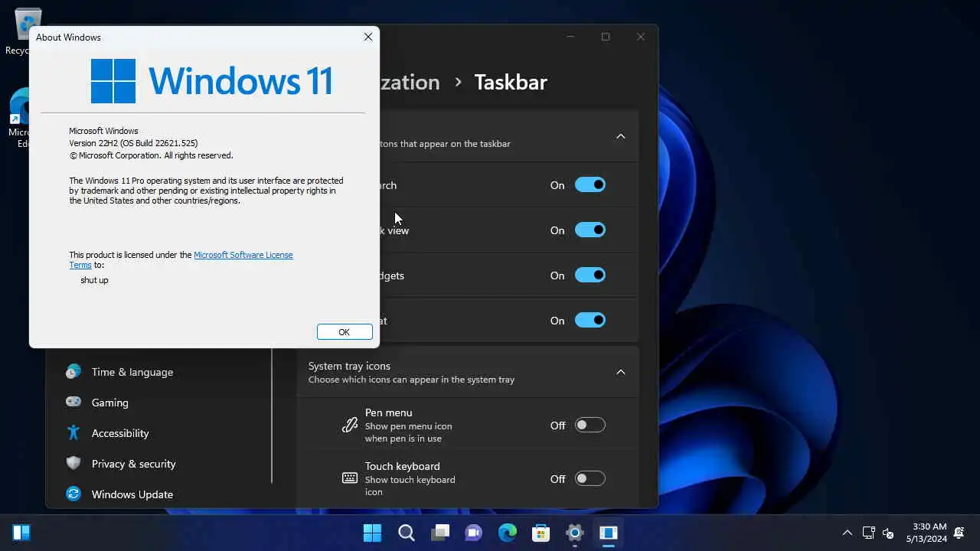The width and height of the screenshot is (980, 551).
Task: Collapse the System tray icons section
Action: coord(621,372)
